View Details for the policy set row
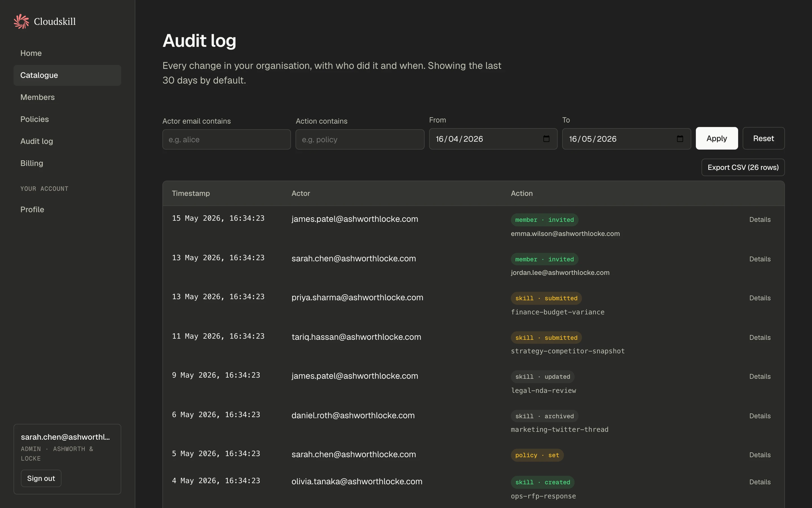Viewport: 812px width, 508px height. click(760, 455)
